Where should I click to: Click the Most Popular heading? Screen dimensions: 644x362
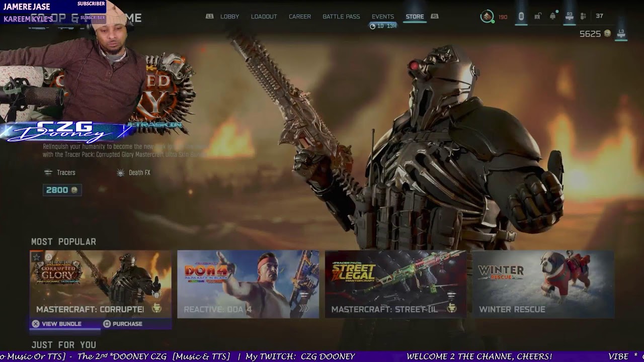coord(63,242)
